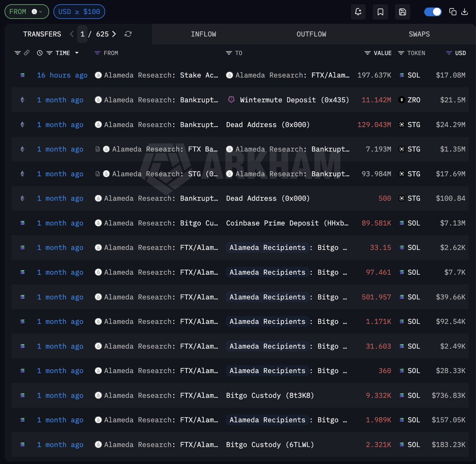Click the download icon at top right

tap(464, 12)
